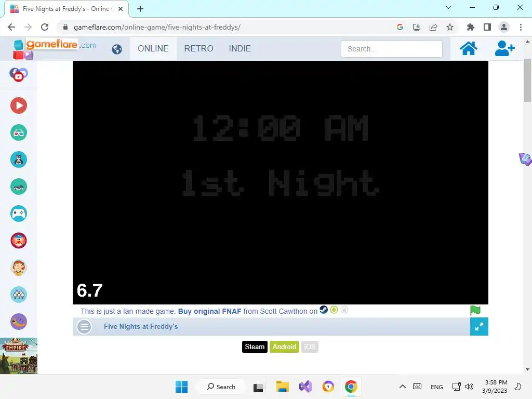
Task: Click the globe language icon
Action: click(117, 49)
